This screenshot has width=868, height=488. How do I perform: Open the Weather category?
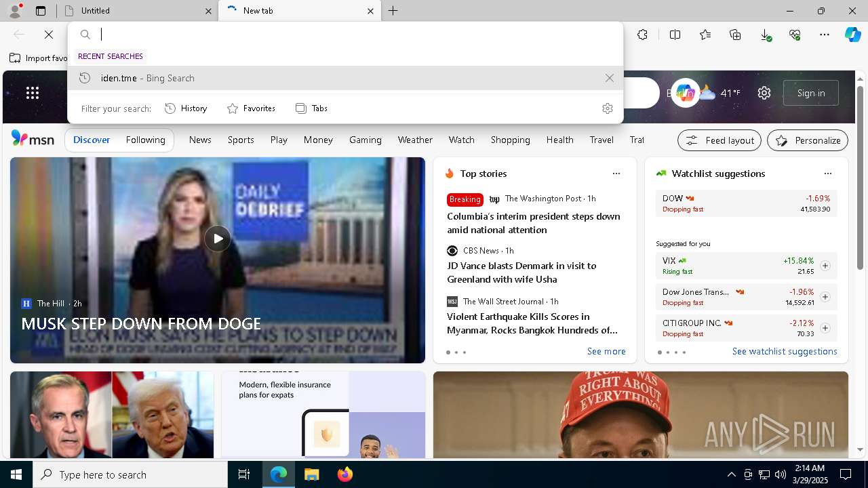pos(415,140)
